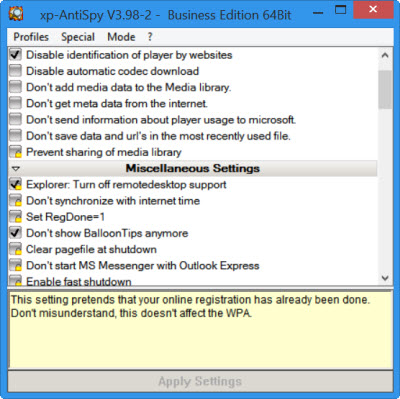
Task: Toggle locked checkbox for Set RegDone=1
Action: (x=15, y=217)
